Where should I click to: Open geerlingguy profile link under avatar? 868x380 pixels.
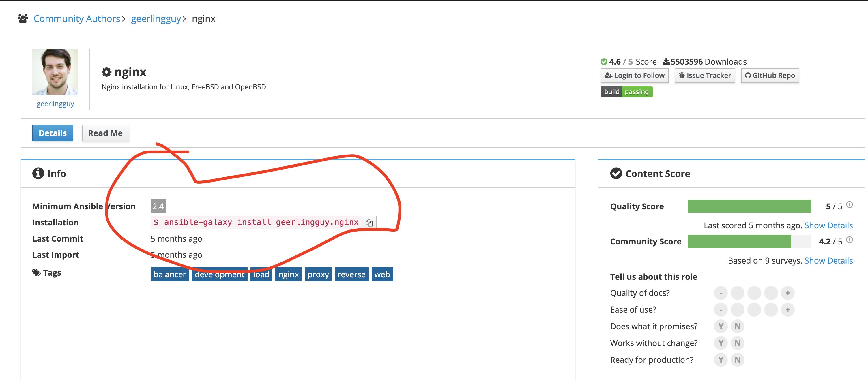[x=55, y=104]
